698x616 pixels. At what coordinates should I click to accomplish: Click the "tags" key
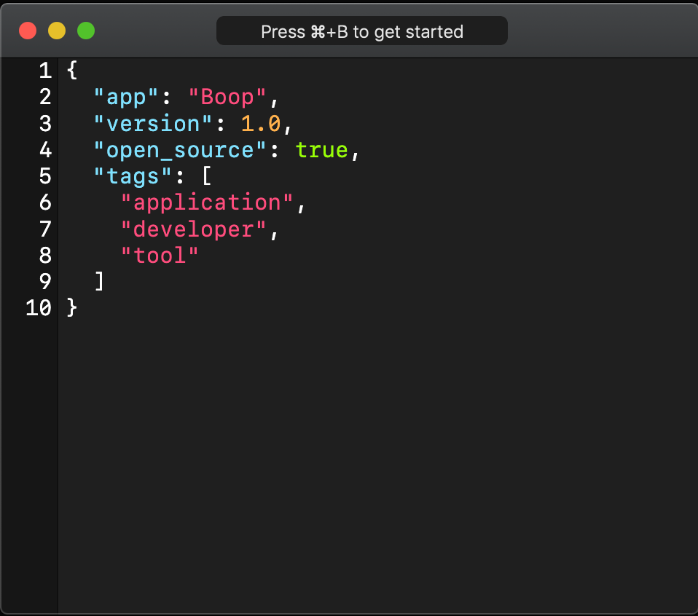click(x=133, y=176)
